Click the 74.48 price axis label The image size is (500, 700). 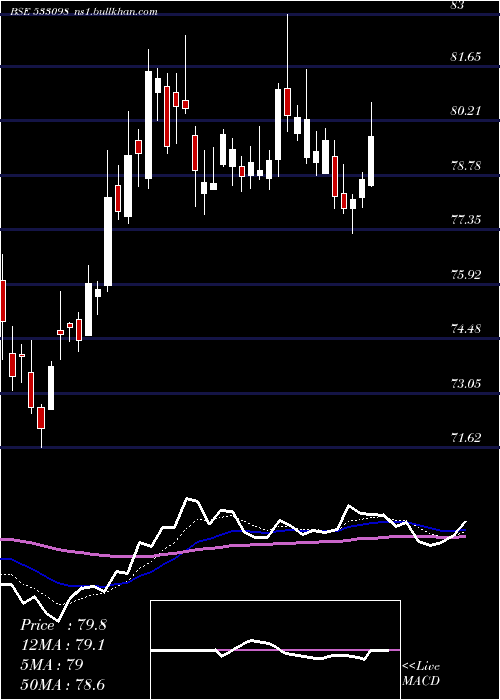pos(466,329)
